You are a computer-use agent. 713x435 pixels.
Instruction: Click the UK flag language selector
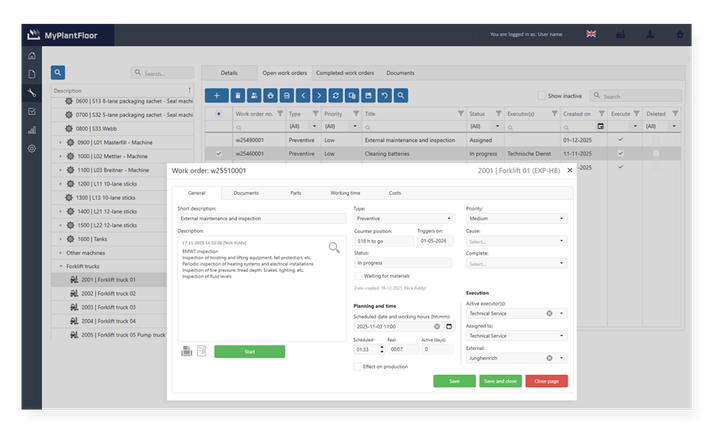pyautogui.click(x=591, y=34)
